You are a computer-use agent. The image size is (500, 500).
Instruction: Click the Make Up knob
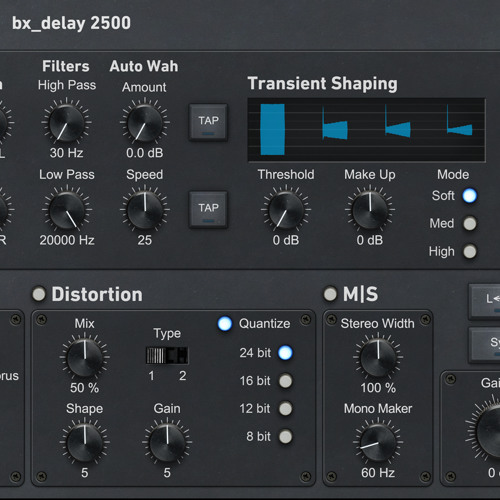pos(370,210)
